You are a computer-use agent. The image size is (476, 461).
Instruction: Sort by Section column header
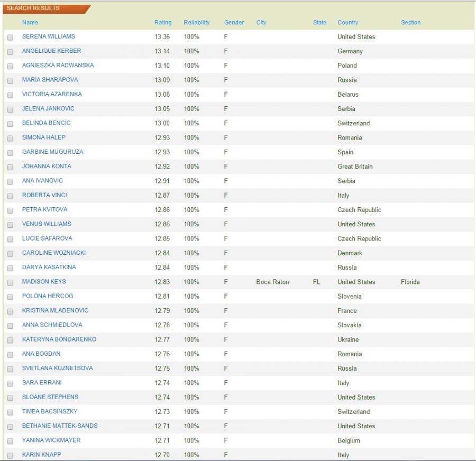(410, 22)
